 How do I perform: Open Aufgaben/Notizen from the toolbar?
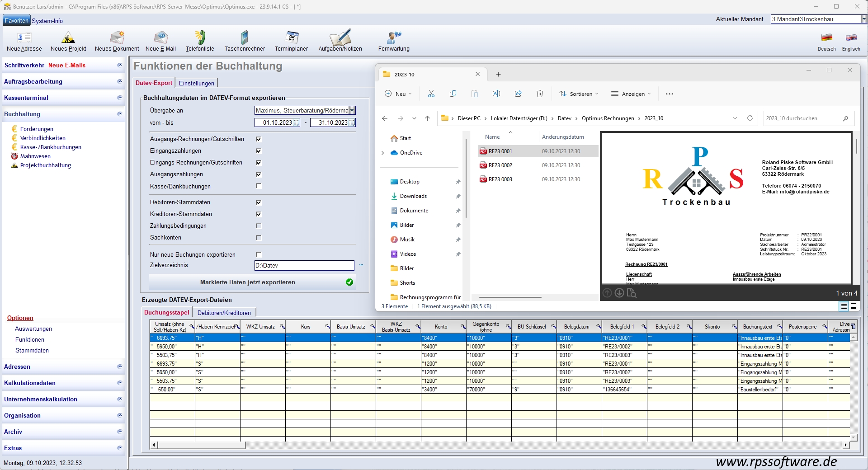tap(340, 38)
